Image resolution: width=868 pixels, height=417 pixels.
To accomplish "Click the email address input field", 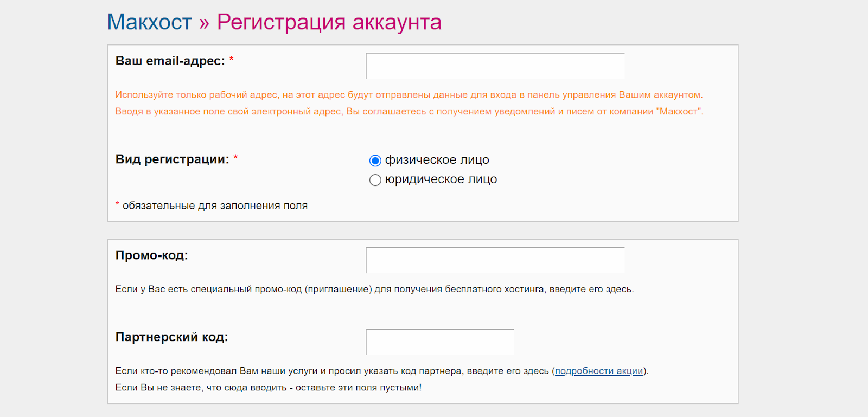I will pyautogui.click(x=495, y=66).
